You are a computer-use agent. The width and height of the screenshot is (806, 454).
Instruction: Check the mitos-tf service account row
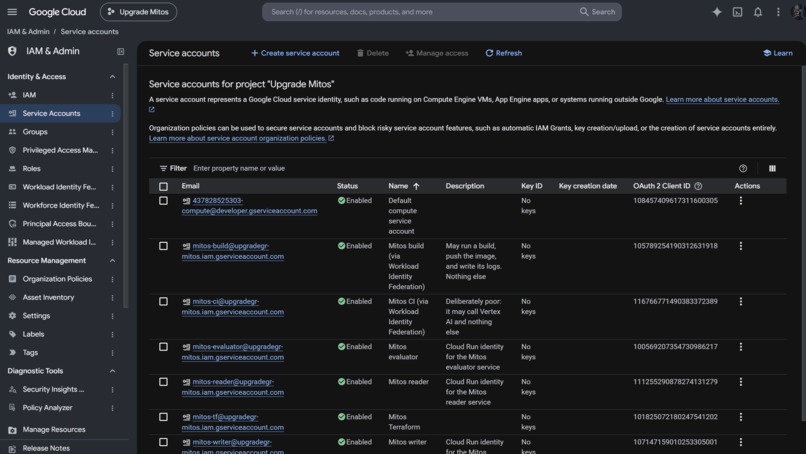tap(163, 416)
